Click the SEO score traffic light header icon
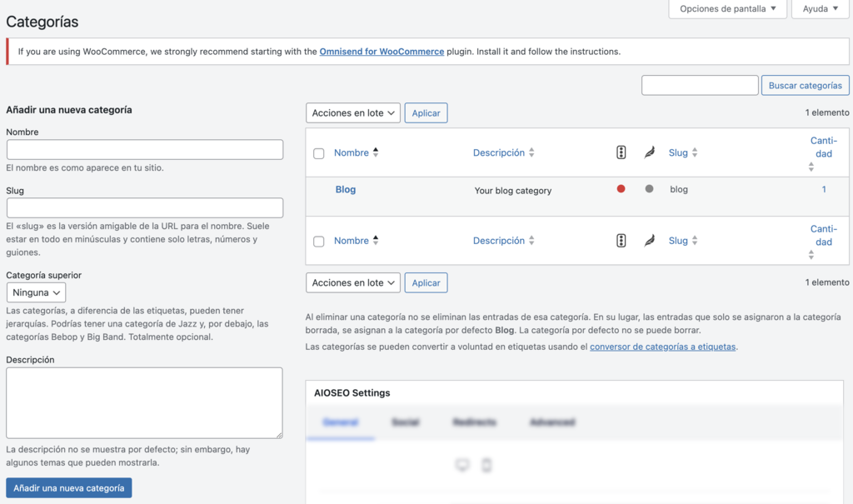Screen dimensions: 853x504 coord(621,152)
